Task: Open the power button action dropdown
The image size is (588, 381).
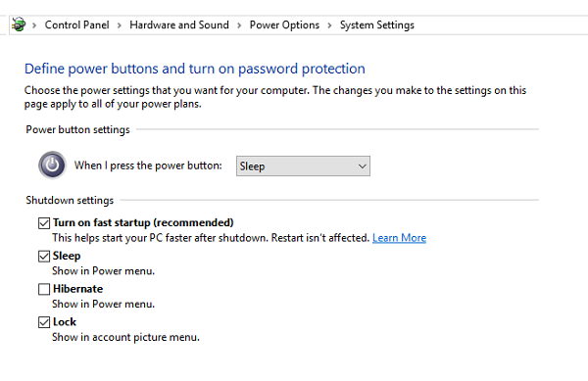Action: [x=303, y=166]
